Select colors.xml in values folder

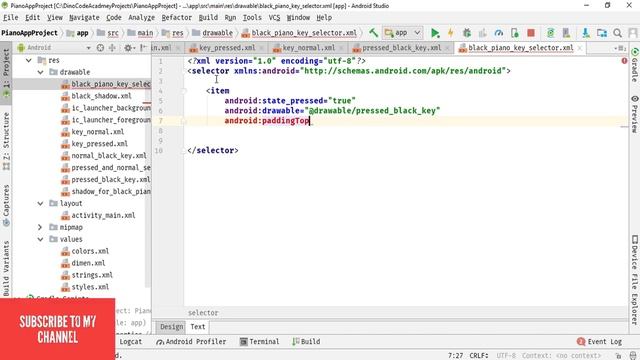click(x=90, y=251)
